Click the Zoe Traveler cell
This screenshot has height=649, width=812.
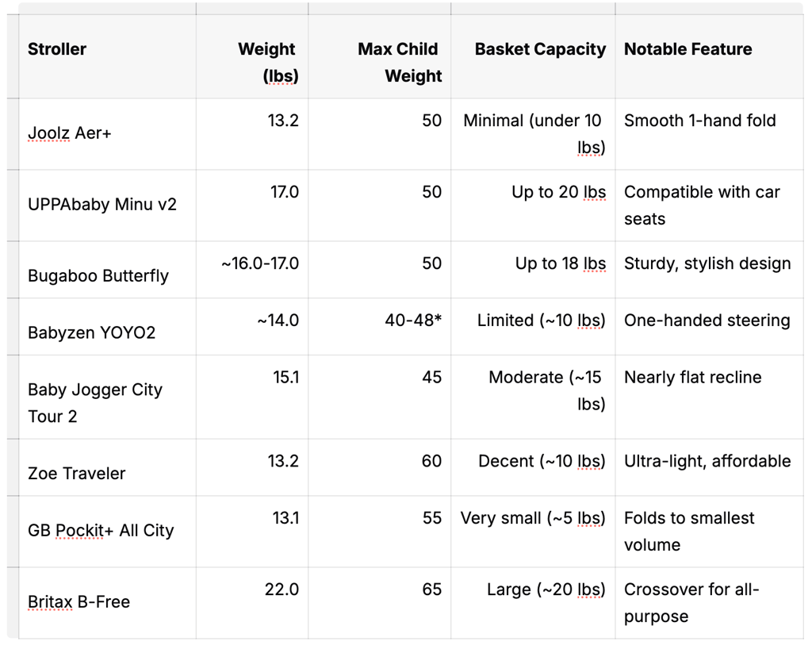click(107, 467)
